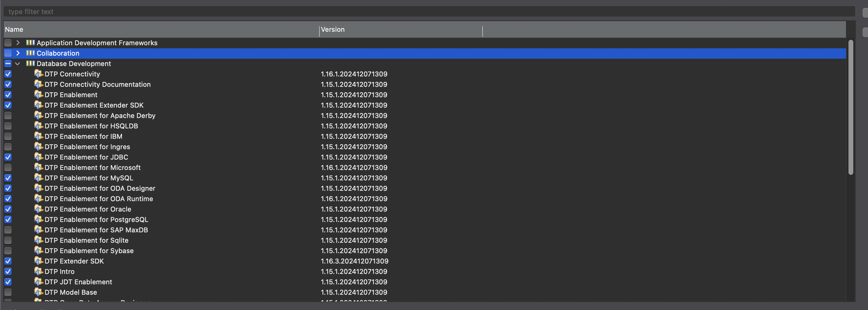Screen dimensions: 868x310
Task: Click the Collaboration category icon
Action: coord(30,53)
